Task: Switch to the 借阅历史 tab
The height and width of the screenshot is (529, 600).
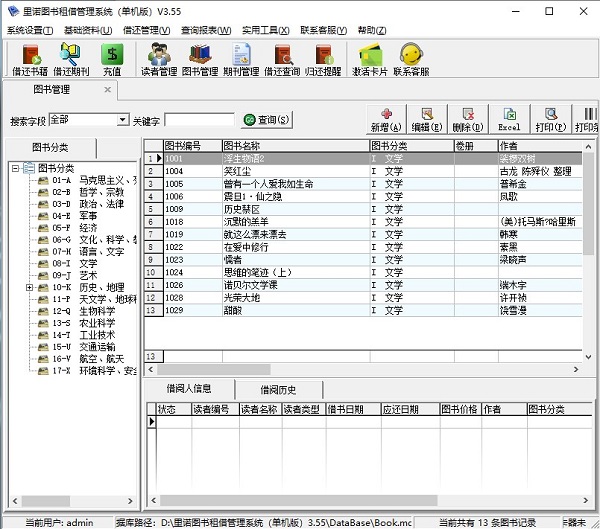Action: pos(278,390)
